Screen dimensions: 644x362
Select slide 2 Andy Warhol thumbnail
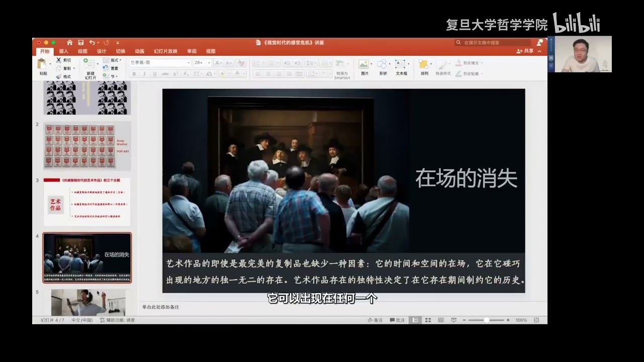click(x=87, y=146)
